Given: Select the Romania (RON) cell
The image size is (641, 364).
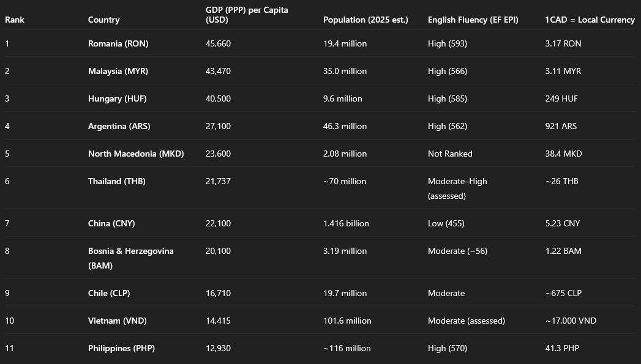Looking at the screenshot, I should pyautogui.click(x=118, y=43).
